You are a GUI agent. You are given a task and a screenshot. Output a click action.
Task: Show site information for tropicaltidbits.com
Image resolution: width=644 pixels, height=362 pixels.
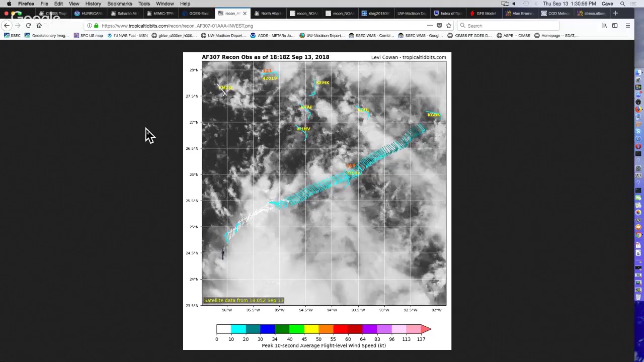pyautogui.click(x=90, y=26)
